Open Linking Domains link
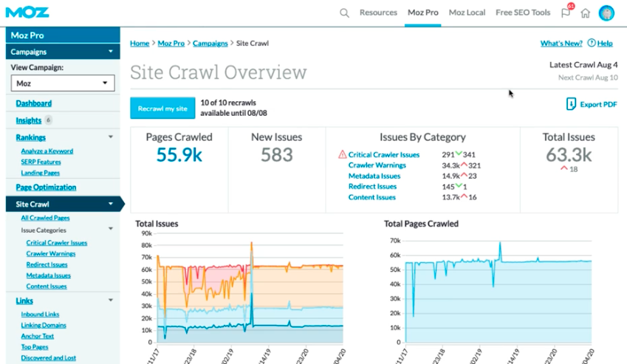This screenshot has height=364, width=627. point(44,326)
